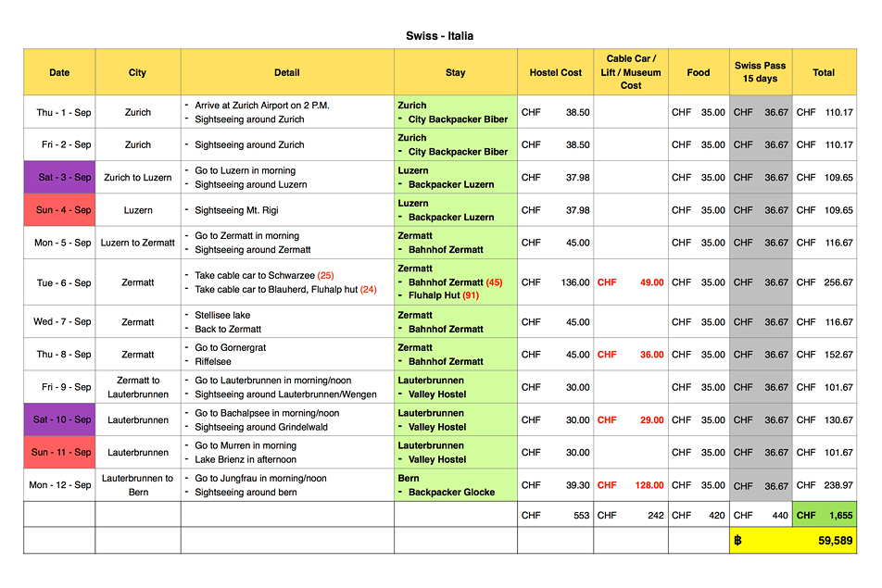Click 'Go to Jungfrau in morning/noon' detail
Viewport: 882px width, 588px height.
pyautogui.click(x=260, y=478)
